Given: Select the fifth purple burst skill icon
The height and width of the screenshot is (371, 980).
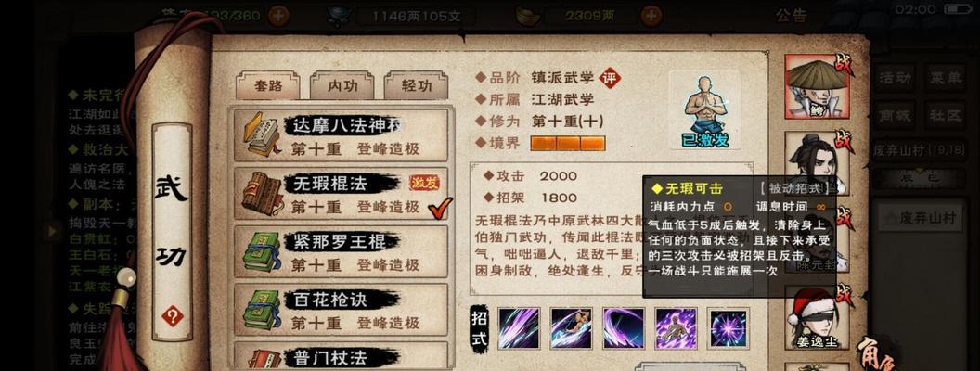Looking at the screenshot, I should click(729, 328).
